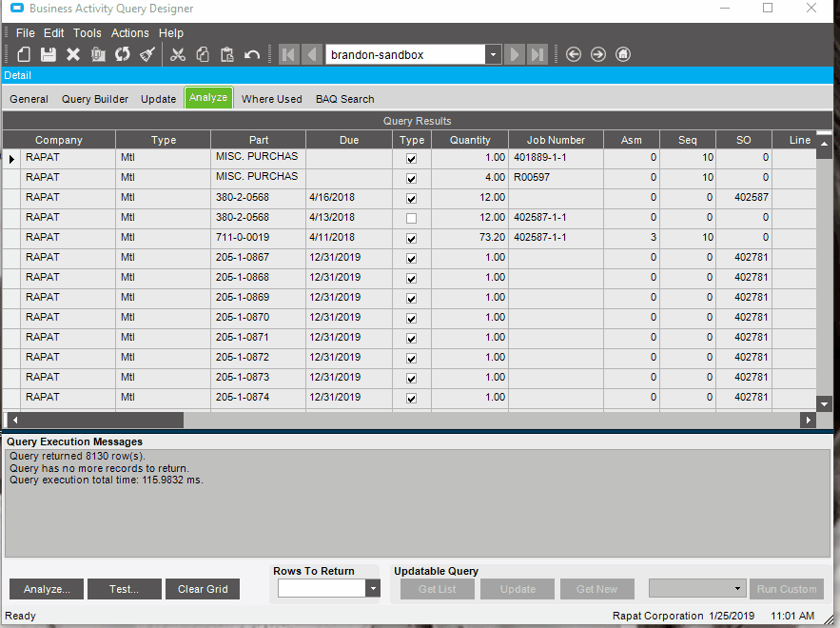Click the Test... button

[125, 589]
